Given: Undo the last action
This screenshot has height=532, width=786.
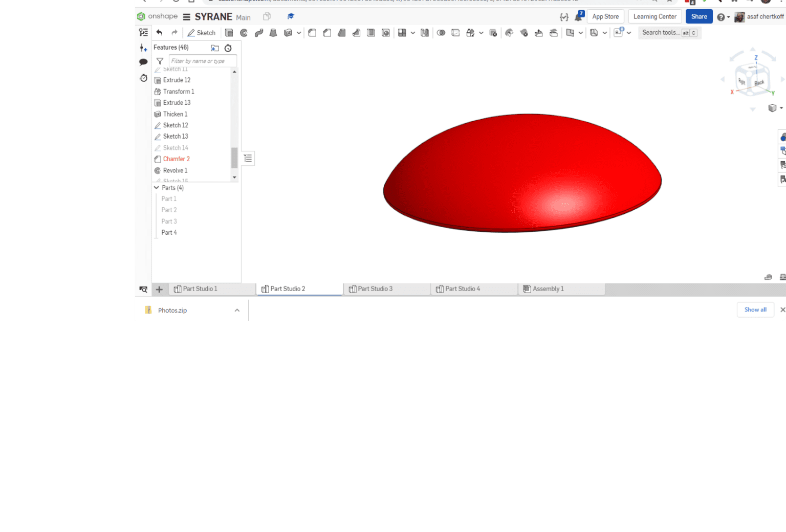Looking at the screenshot, I should point(160,33).
